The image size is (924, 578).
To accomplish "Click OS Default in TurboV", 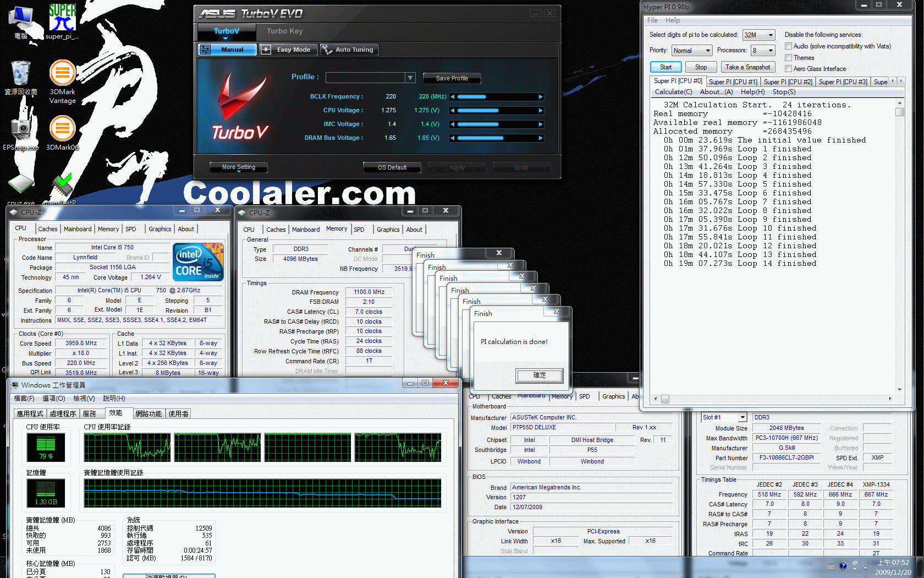I will [x=392, y=167].
